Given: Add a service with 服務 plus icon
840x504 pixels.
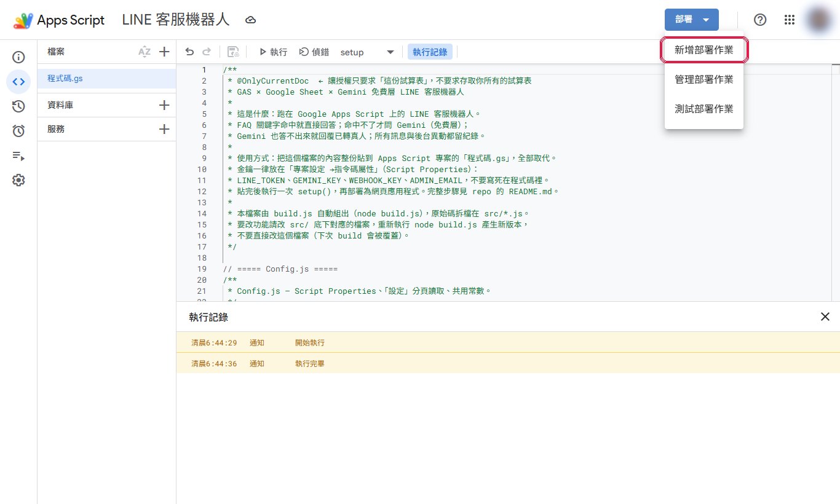Looking at the screenshot, I should pos(164,129).
